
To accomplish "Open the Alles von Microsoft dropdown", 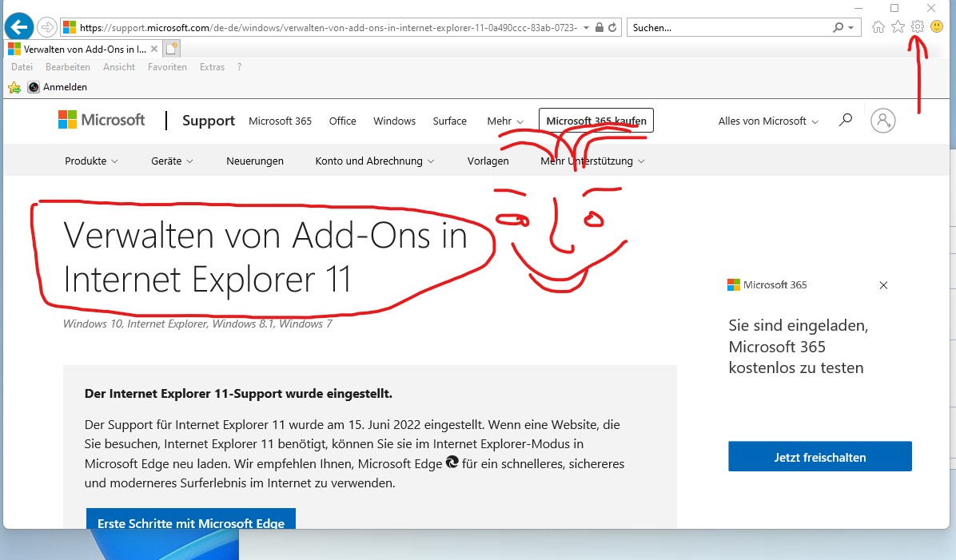I will (768, 121).
